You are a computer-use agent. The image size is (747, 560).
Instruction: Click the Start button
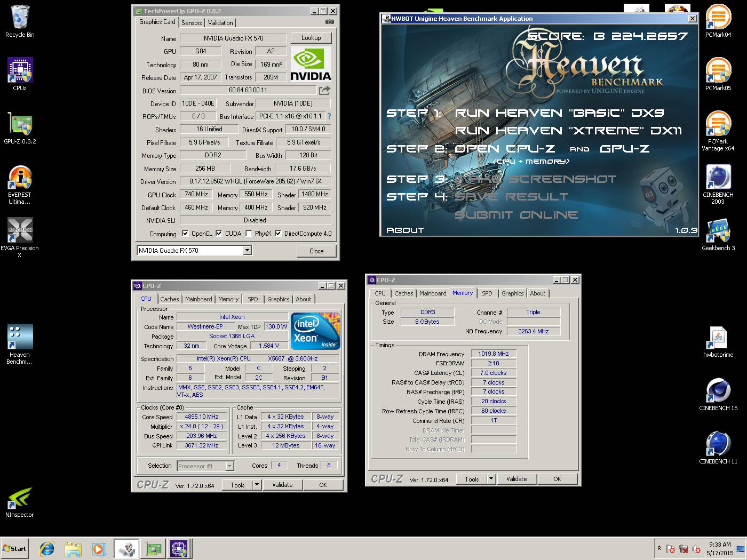(14, 548)
